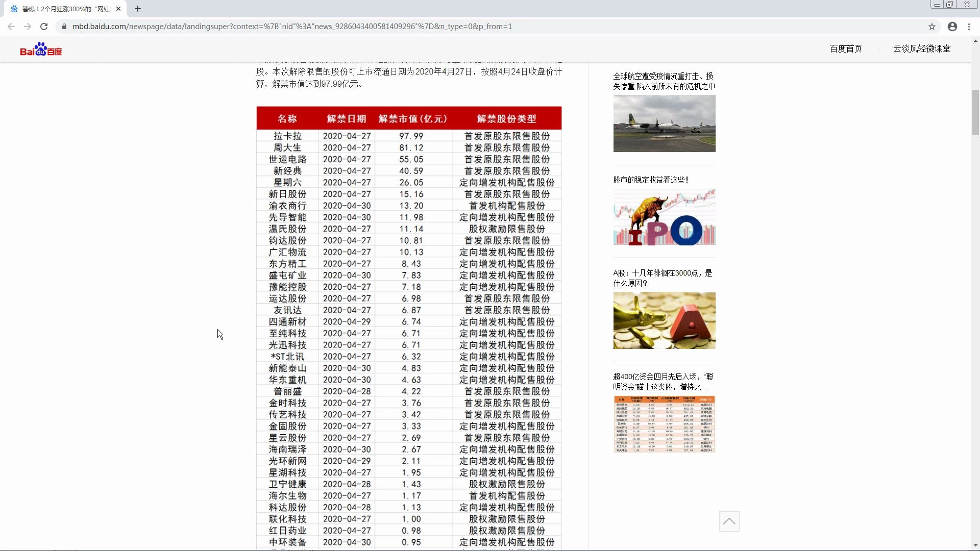Click the 周大生 name cell
The height and width of the screenshot is (551, 980).
click(287, 147)
